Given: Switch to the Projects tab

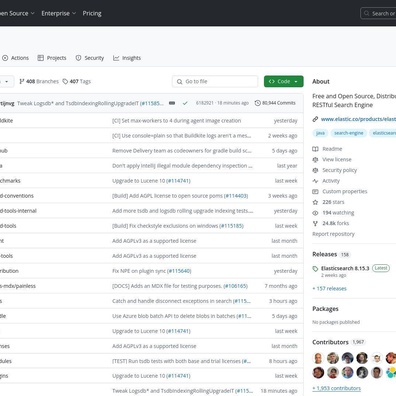Looking at the screenshot, I should point(52,58).
